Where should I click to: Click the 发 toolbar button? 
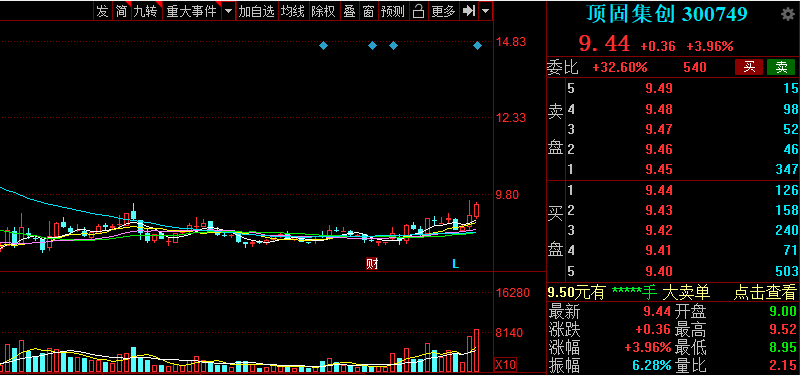point(103,11)
